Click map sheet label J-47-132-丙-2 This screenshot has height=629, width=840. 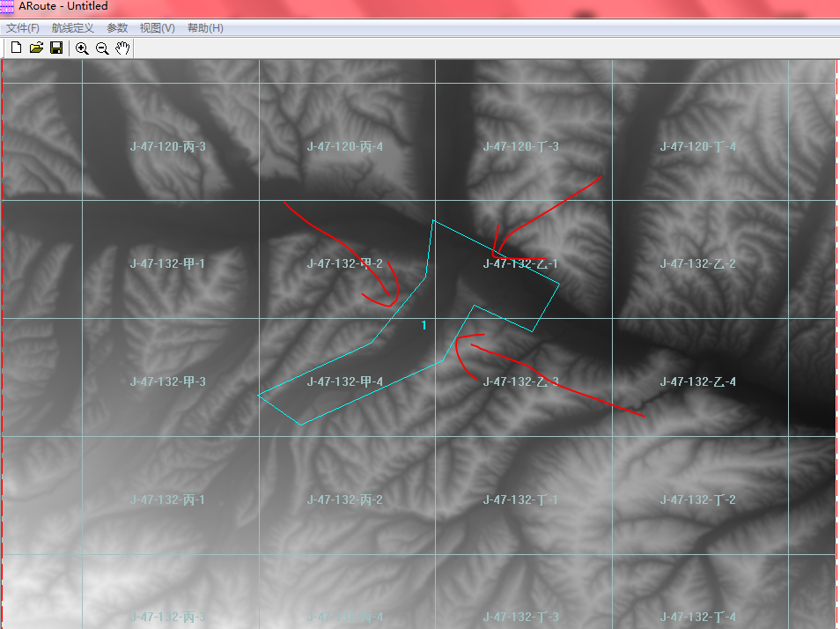point(344,499)
